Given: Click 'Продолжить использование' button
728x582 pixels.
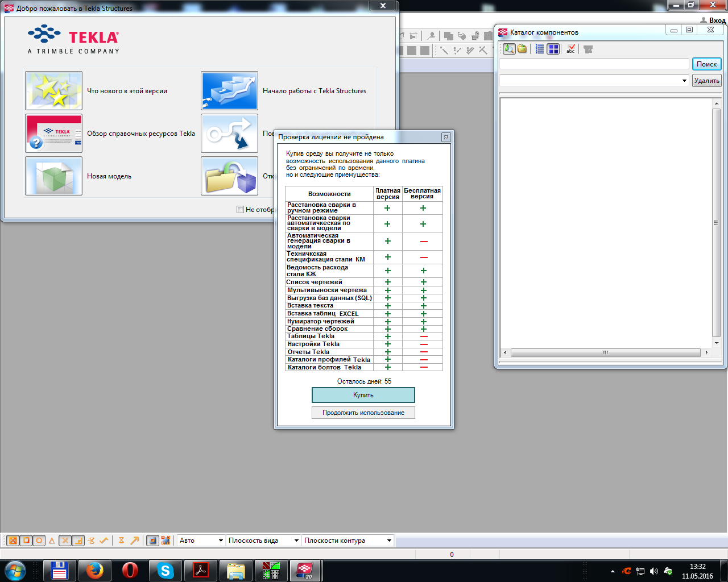Looking at the screenshot, I should (x=363, y=413).
